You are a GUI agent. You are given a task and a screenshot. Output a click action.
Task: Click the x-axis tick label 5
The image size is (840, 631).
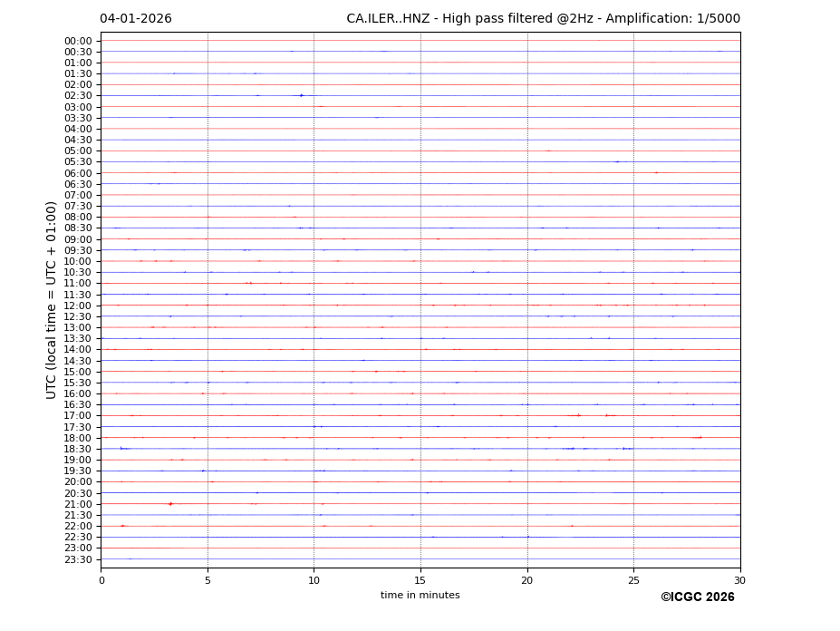208,579
